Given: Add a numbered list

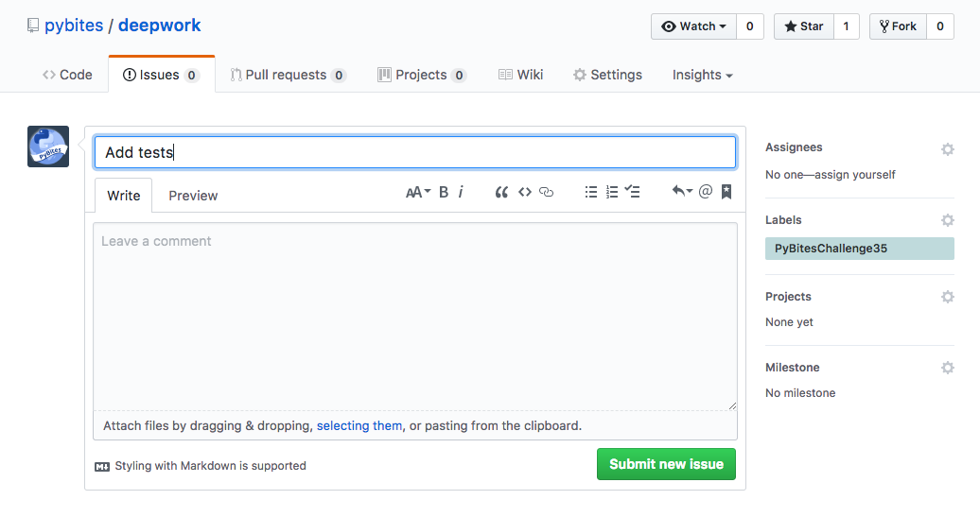Looking at the screenshot, I should [x=612, y=192].
